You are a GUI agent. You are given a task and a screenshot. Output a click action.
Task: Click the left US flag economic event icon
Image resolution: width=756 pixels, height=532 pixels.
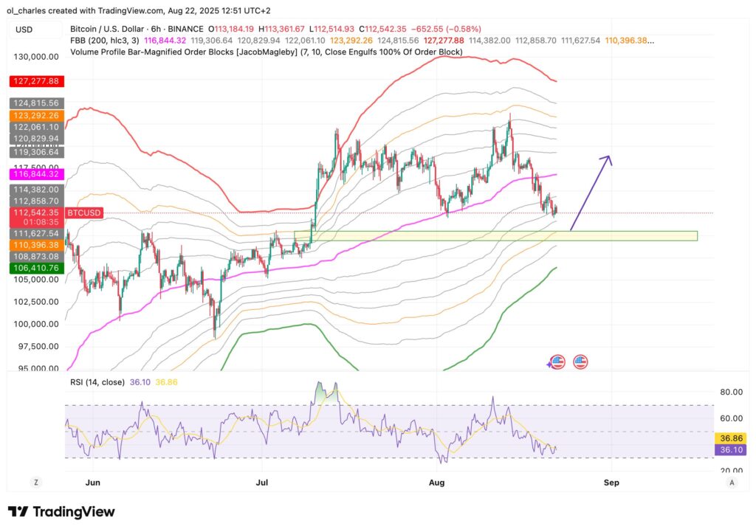[x=556, y=362]
